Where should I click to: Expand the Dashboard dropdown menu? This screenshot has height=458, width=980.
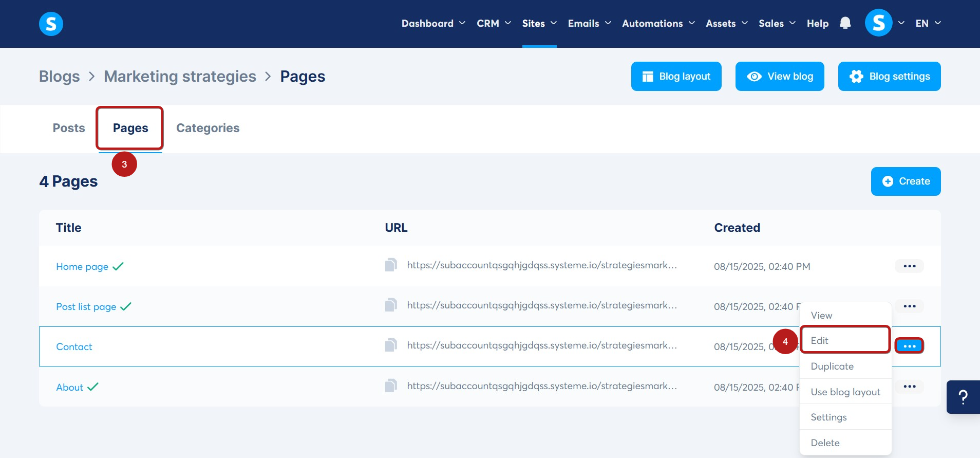(x=434, y=23)
